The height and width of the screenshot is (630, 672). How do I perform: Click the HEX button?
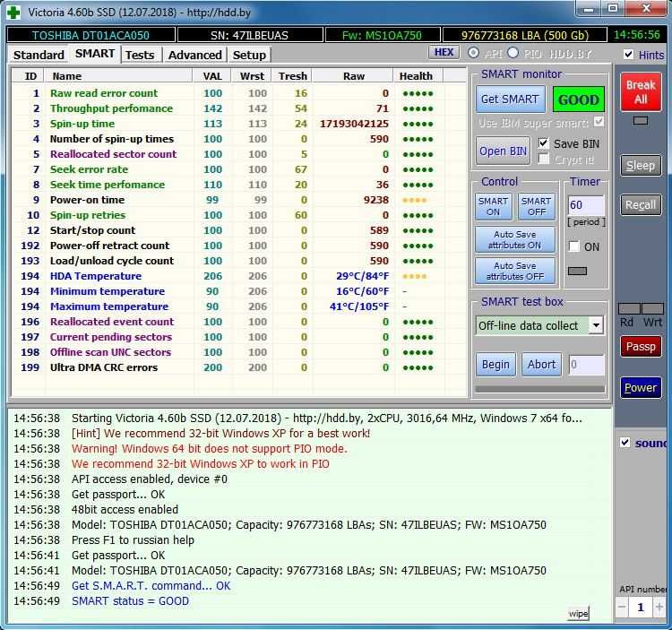click(x=444, y=52)
